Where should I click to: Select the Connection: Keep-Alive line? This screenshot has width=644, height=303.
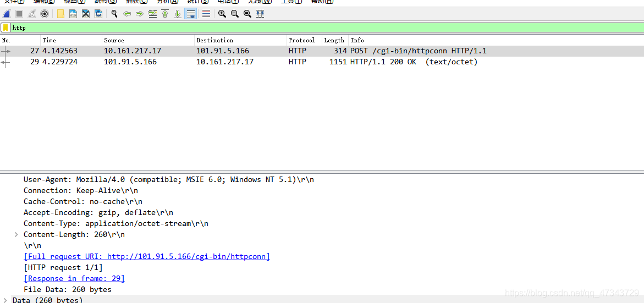click(x=81, y=190)
